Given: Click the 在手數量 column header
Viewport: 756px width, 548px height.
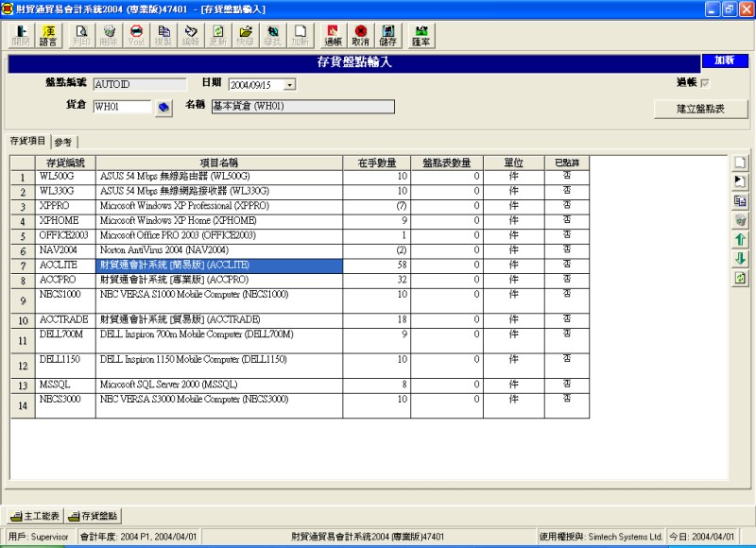Looking at the screenshot, I should coord(376,163).
